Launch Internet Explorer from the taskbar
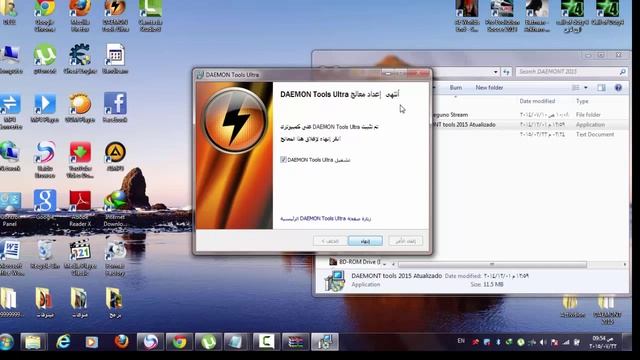640x360 pixels. [x=63, y=342]
